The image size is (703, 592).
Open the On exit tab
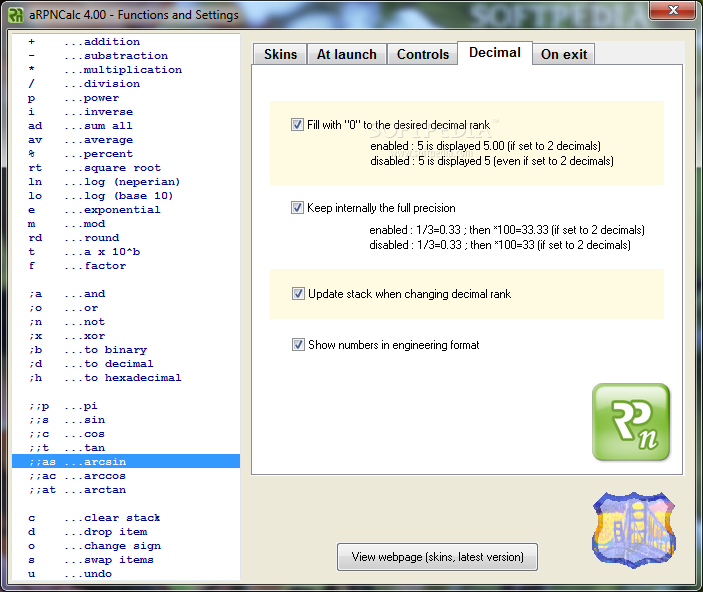(564, 54)
